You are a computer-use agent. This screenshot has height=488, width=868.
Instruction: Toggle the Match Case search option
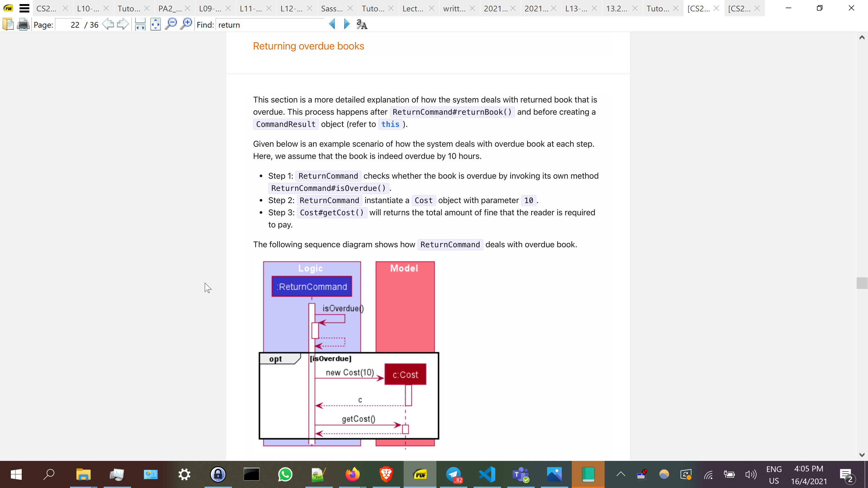362,24
